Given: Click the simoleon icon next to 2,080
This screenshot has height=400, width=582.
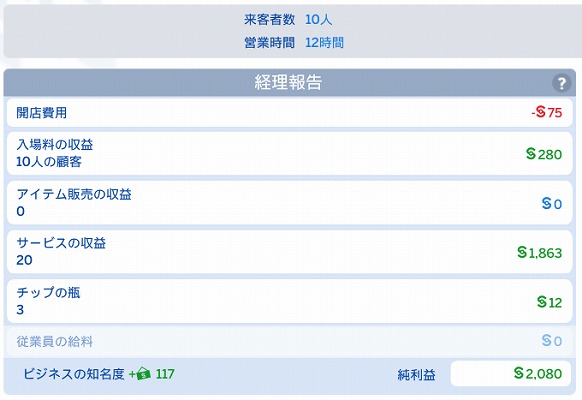Looking at the screenshot, I should 519,373.
